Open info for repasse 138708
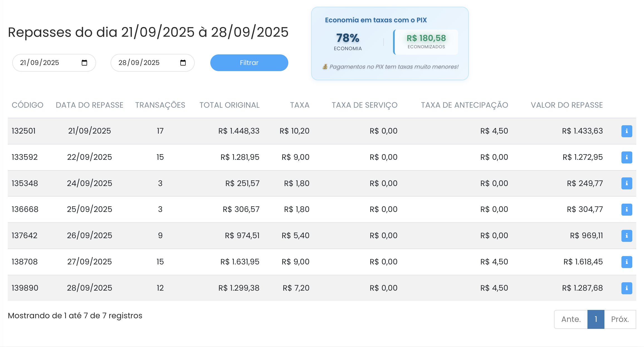Screen dimensions: 644x347 pos(626,262)
